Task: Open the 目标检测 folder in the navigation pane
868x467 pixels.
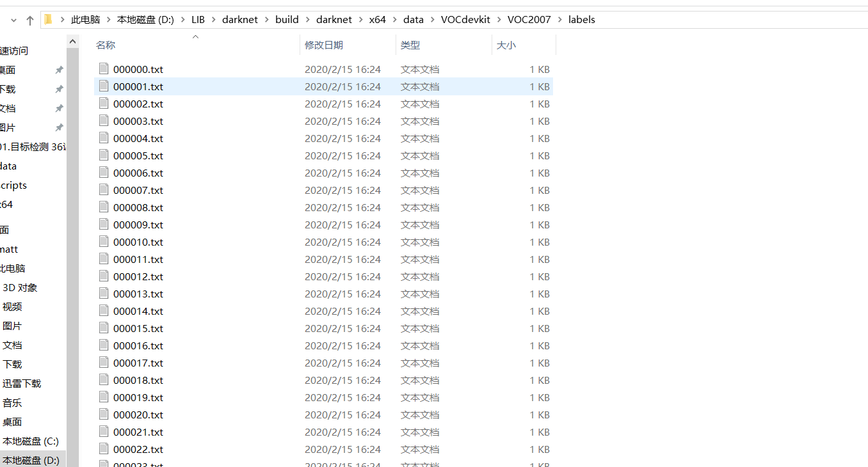Action: (x=33, y=147)
